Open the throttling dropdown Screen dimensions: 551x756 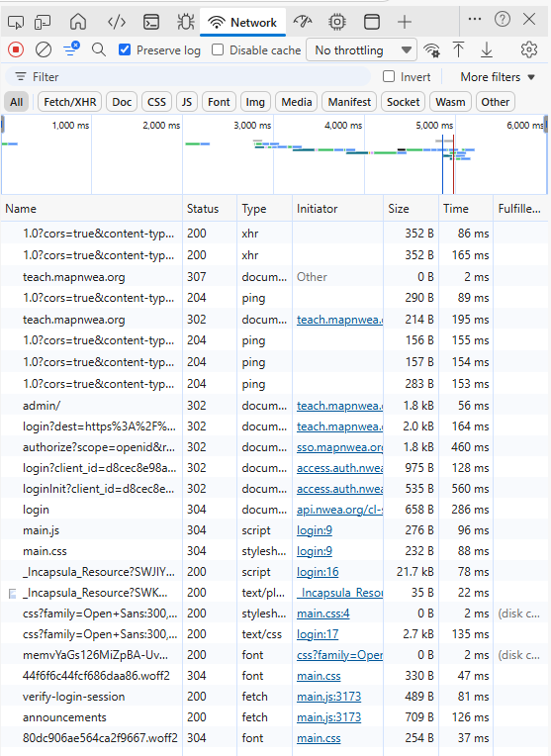pyautogui.click(x=361, y=50)
